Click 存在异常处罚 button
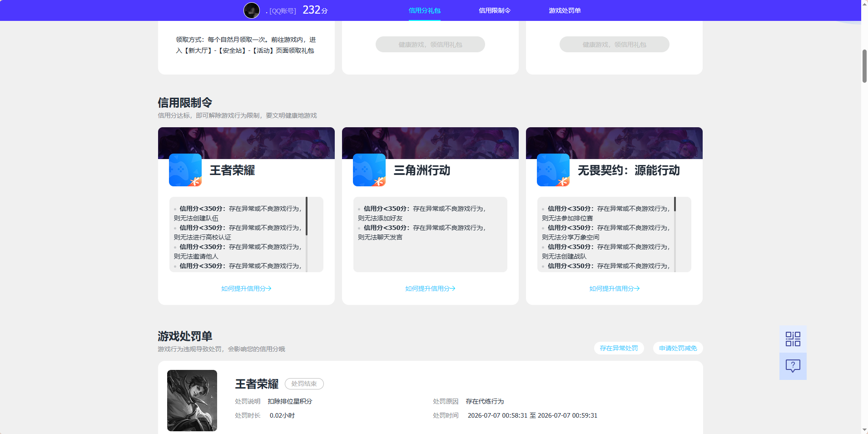 619,348
